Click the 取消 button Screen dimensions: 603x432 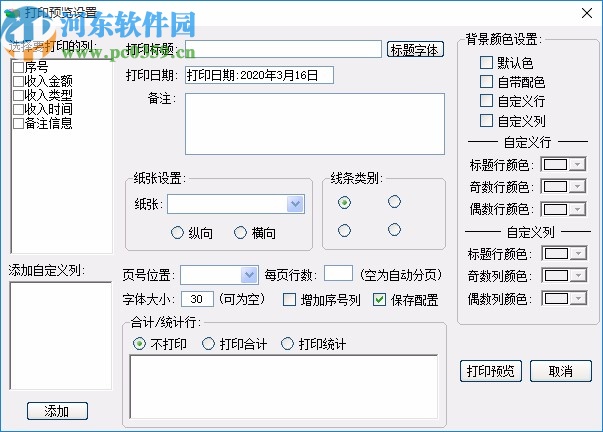561,371
